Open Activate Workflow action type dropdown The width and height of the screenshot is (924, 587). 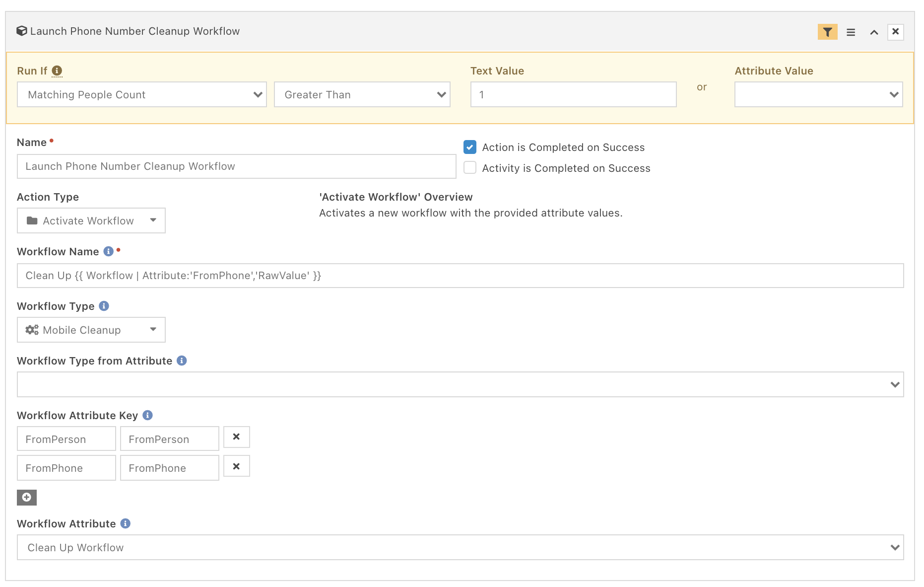click(x=91, y=220)
